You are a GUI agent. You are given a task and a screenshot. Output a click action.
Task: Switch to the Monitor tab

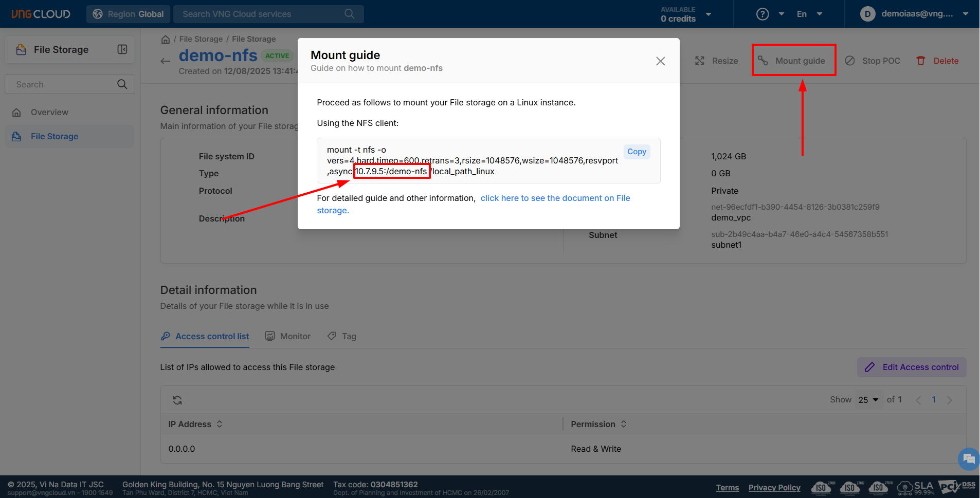[288, 336]
